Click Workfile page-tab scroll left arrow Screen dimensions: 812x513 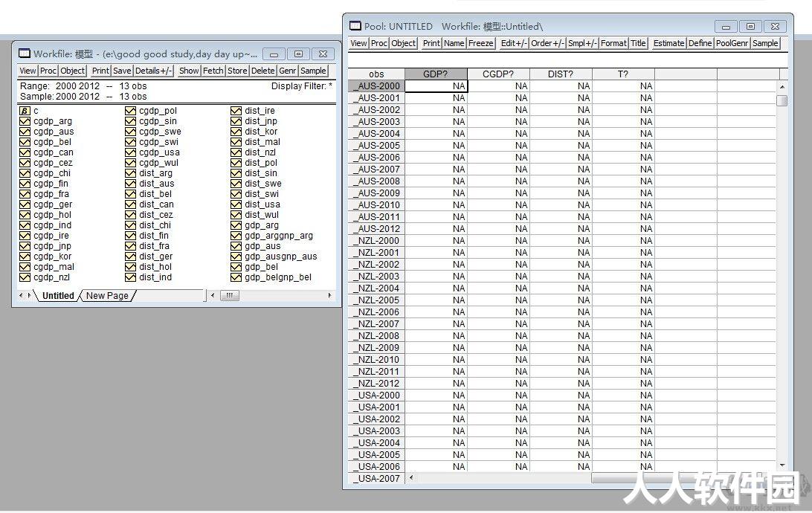click(20, 296)
